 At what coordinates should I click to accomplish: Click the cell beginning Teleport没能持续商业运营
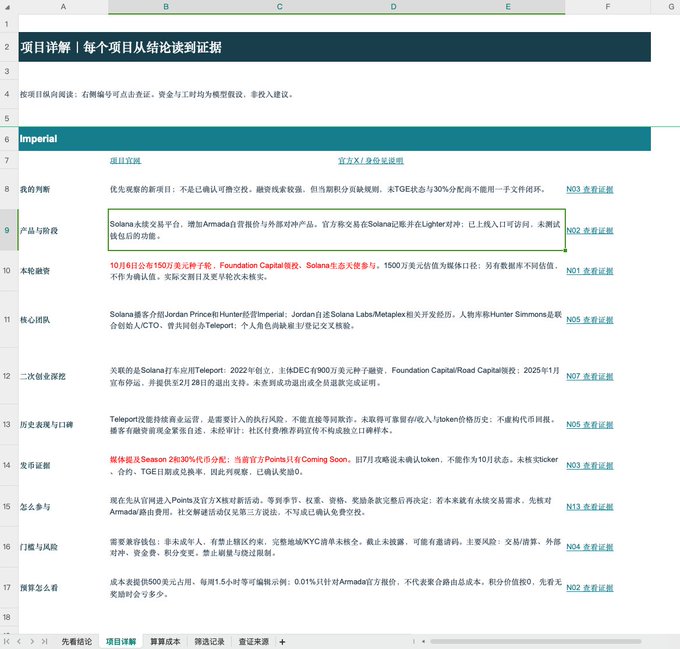click(x=337, y=425)
